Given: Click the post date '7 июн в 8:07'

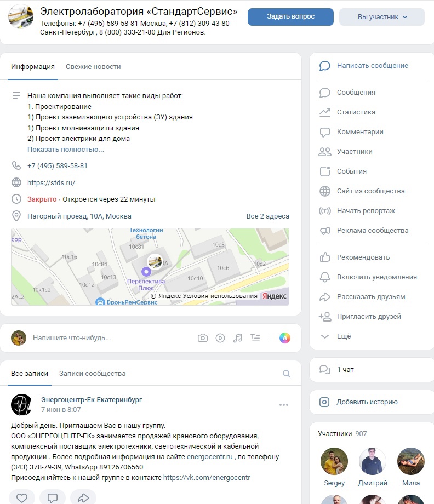Looking at the screenshot, I should pos(61,410).
